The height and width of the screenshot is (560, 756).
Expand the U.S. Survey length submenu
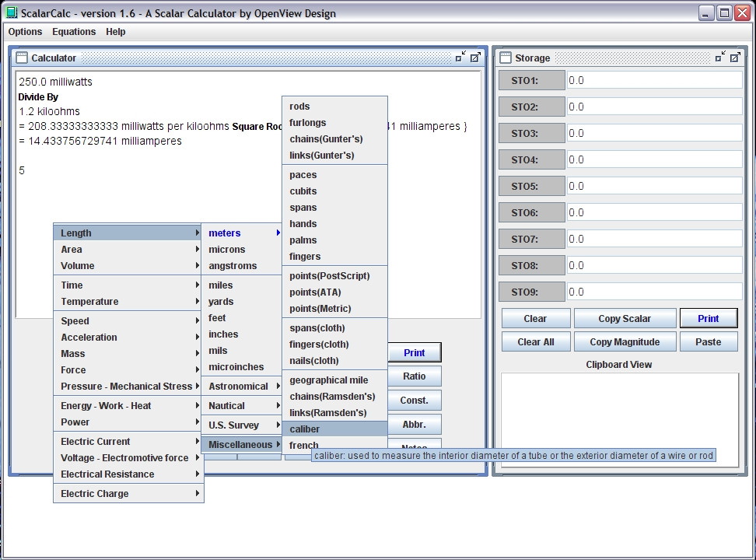tap(241, 425)
